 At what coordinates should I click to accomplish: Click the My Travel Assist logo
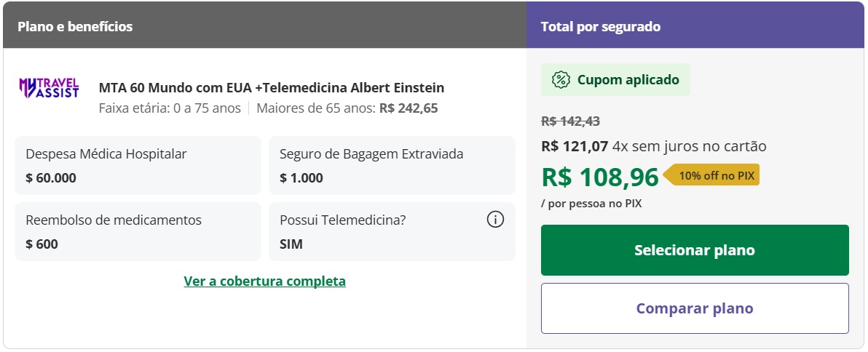[49, 88]
